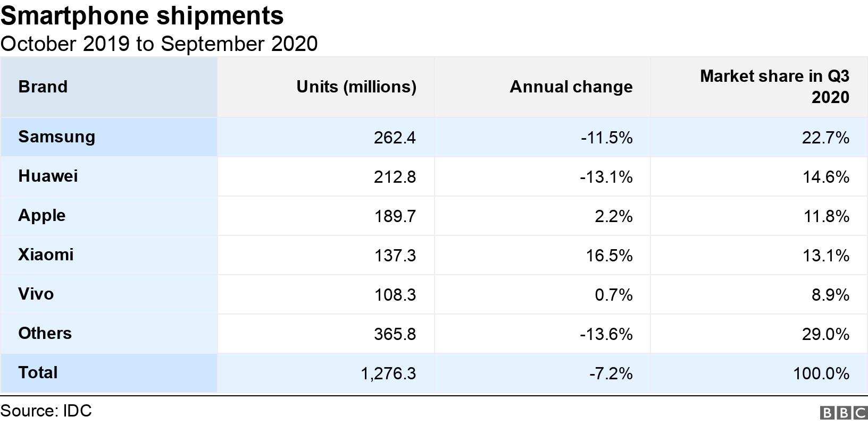Select Vivo market share 8.9%
The height and width of the screenshot is (425, 868).
830,295
